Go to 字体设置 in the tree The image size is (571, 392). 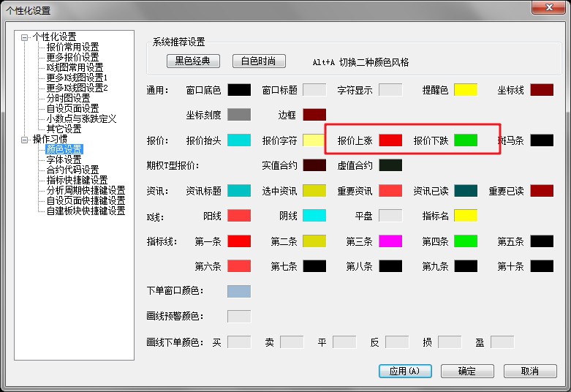pos(64,159)
